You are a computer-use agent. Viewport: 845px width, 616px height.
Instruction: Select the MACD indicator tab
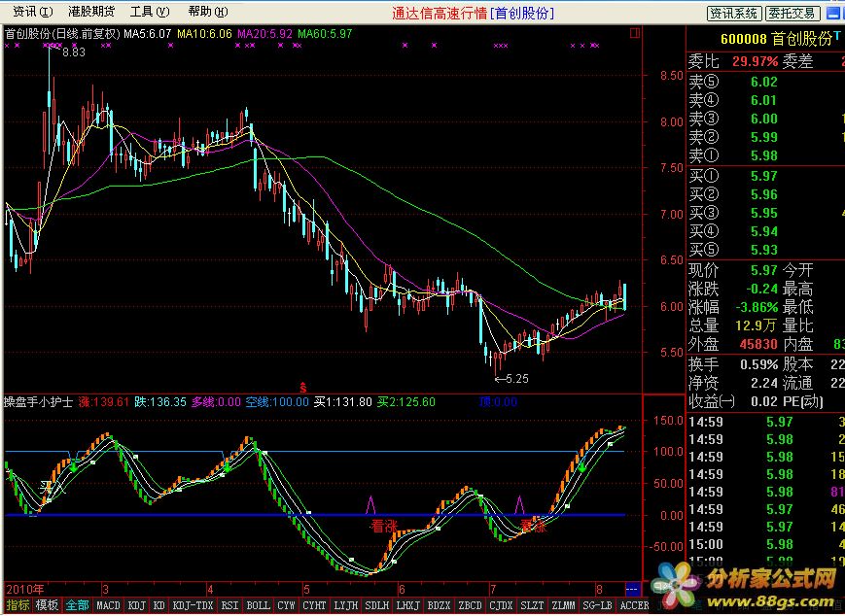pyautogui.click(x=108, y=605)
